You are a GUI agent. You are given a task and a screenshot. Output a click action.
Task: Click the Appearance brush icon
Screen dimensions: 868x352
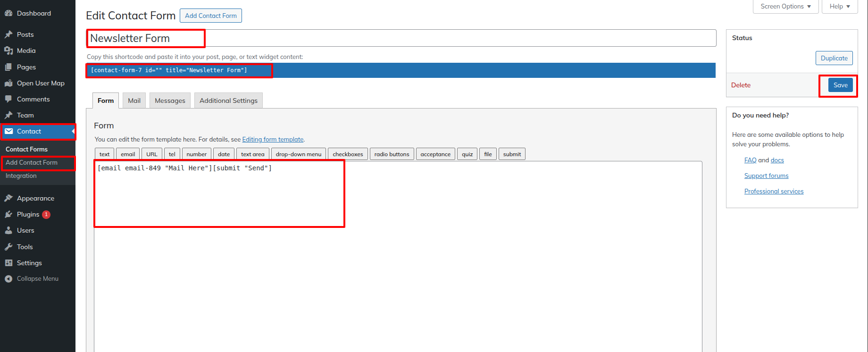(x=8, y=198)
